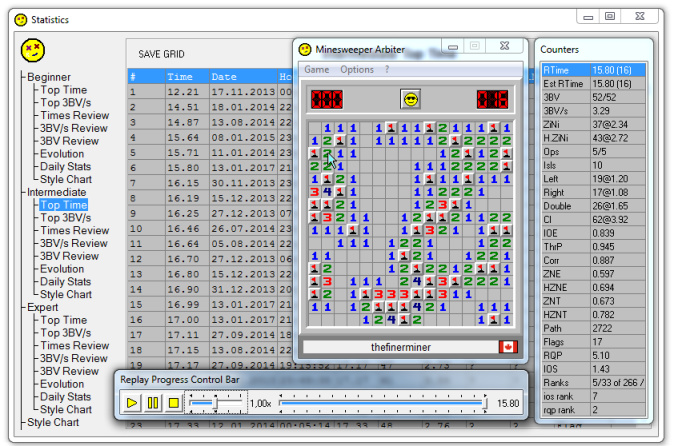Click the play button in replay control bar

pos(132,403)
